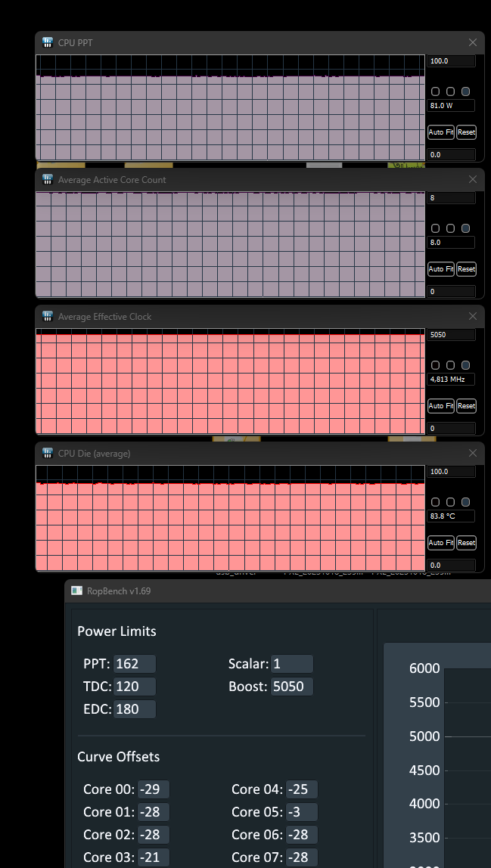Click the Core 04 offset field
This screenshot has height=868, width=491.
(302, 789)
